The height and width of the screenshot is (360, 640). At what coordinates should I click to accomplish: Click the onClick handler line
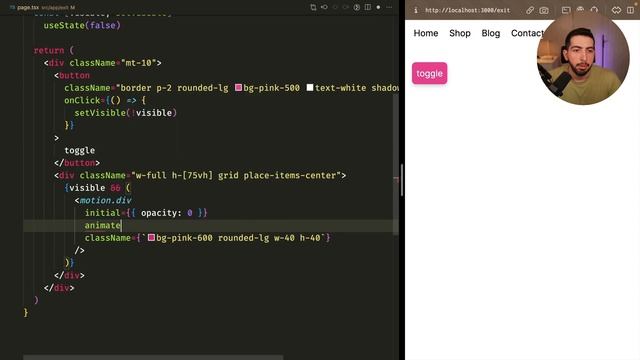105,100
